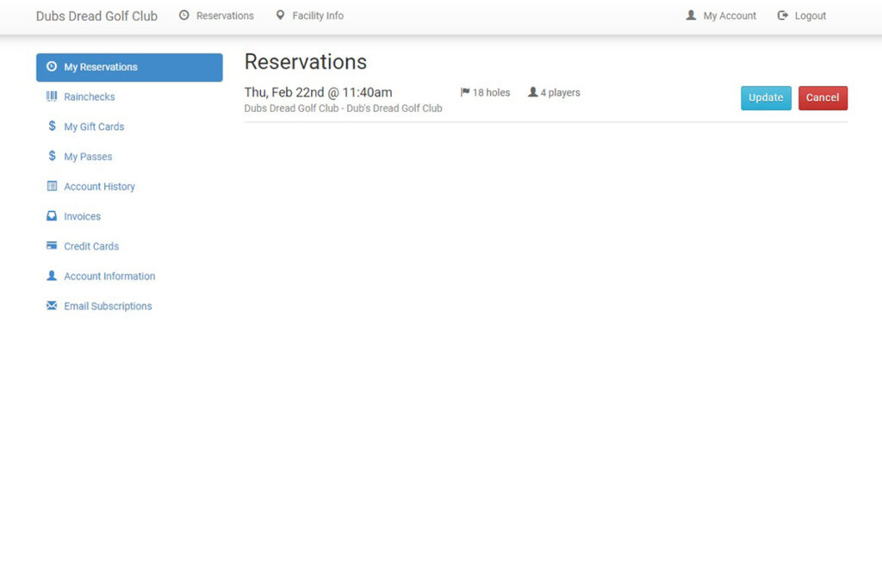
Task: Select the Thu, Feb 22nd 11:40am reservation
Action: coord(318,92)
